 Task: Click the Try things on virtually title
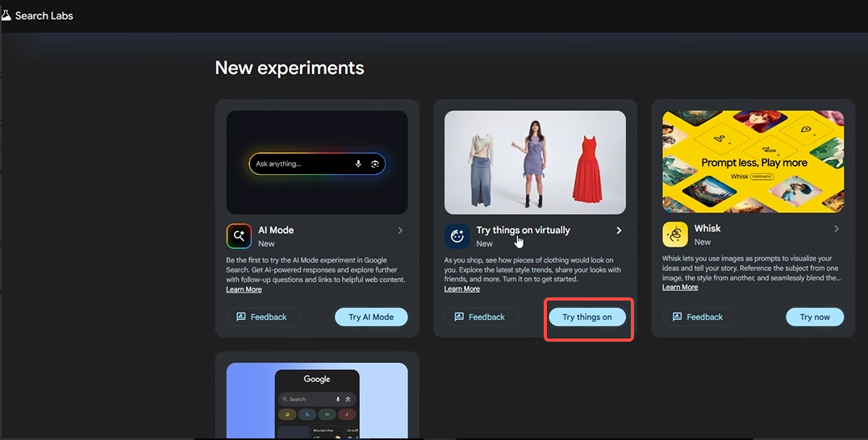pyautogui.click(x=523, y=230)
